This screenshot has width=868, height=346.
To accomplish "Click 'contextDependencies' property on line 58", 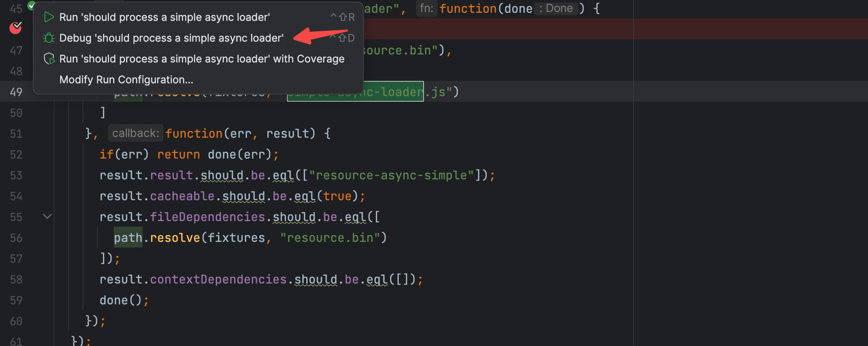I will [x=218, y=279].
